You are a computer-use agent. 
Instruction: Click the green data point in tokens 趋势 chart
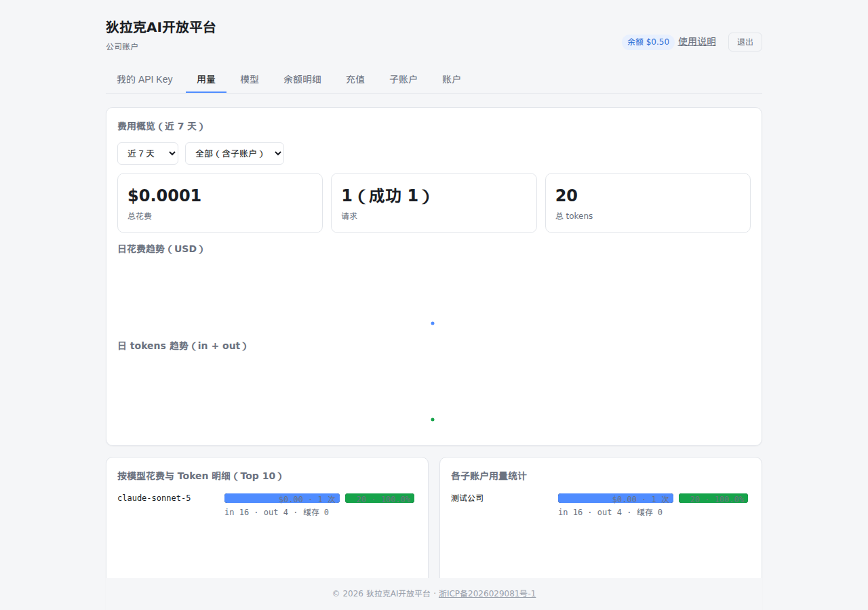(433, 420)
